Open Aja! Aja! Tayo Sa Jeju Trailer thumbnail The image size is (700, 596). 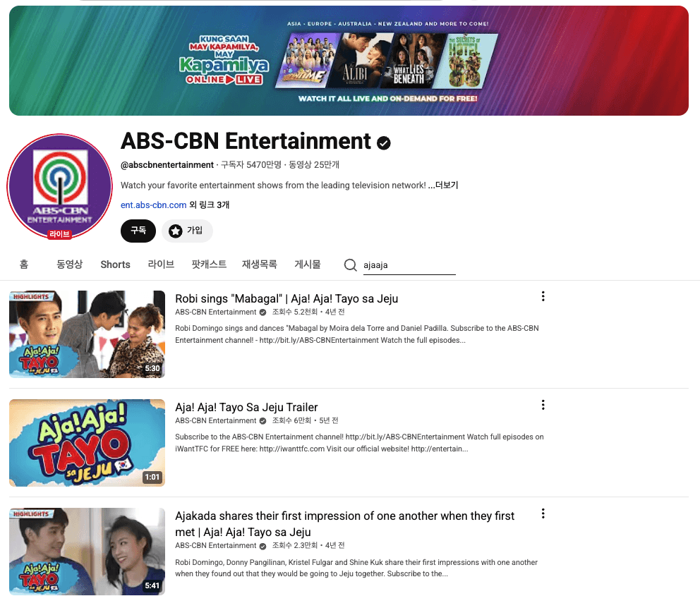click(x=87, y=442)
